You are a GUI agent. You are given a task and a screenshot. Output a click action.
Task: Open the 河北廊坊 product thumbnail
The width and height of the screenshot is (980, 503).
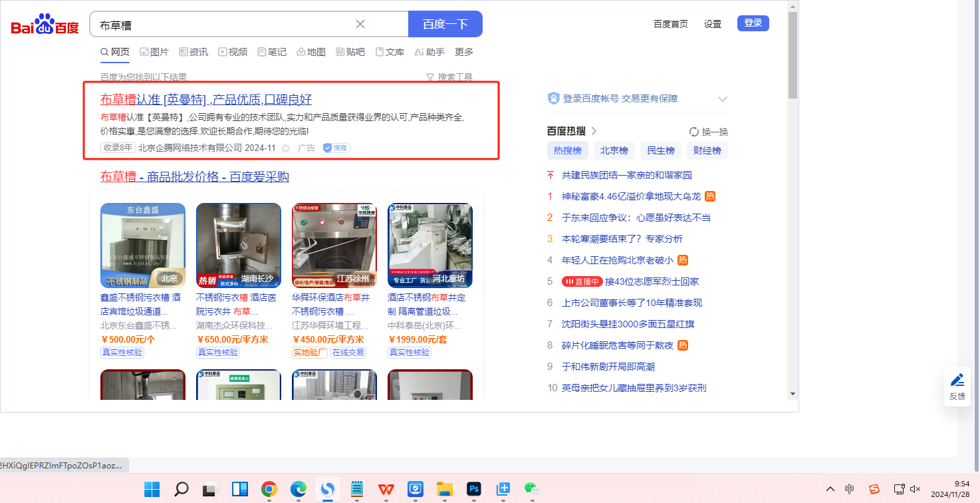tap(430, 246)
